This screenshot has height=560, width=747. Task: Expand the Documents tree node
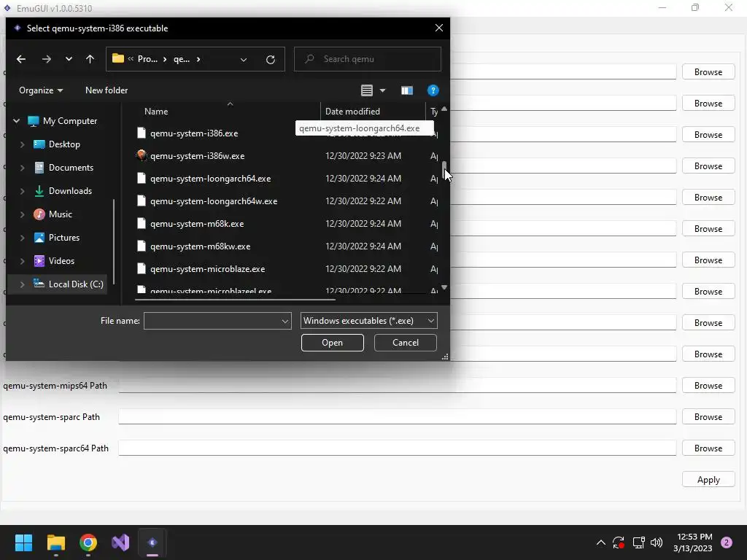22,168
